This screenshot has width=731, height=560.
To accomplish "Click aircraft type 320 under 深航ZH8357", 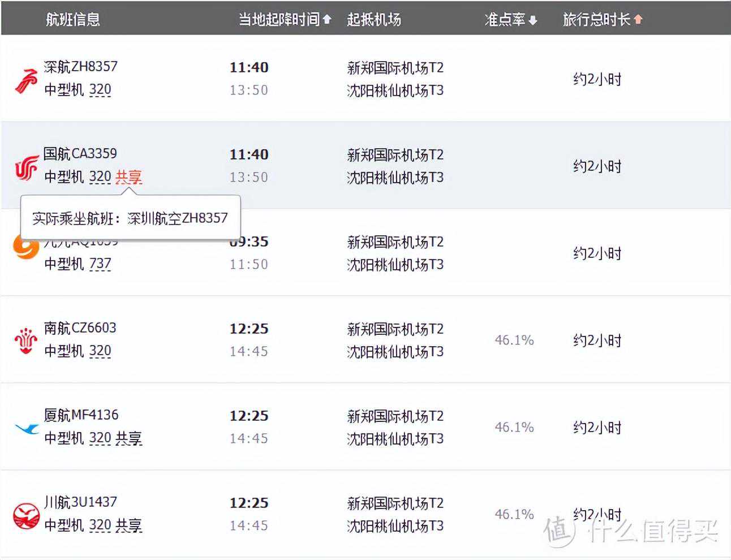I will (100, 90).
